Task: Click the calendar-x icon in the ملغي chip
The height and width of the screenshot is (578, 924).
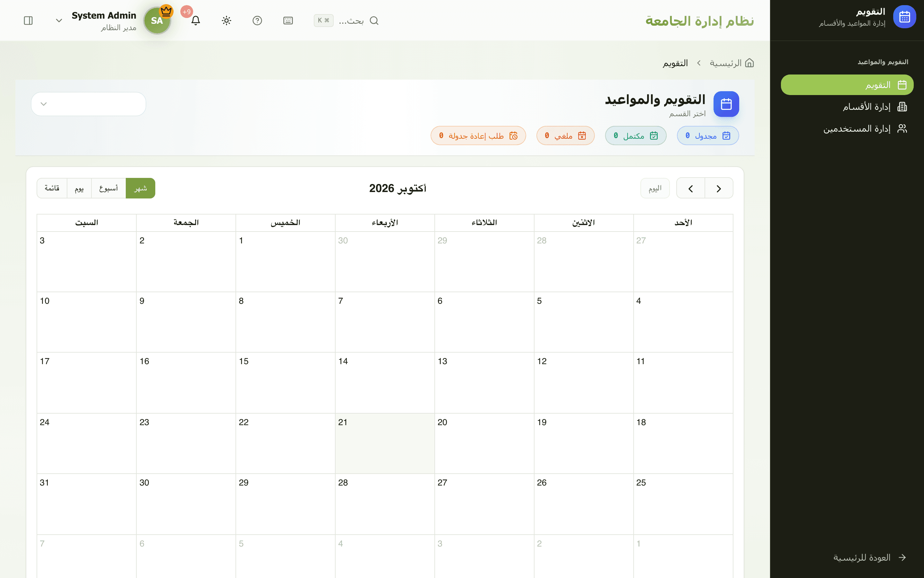Action: click(x=582, y=136)
